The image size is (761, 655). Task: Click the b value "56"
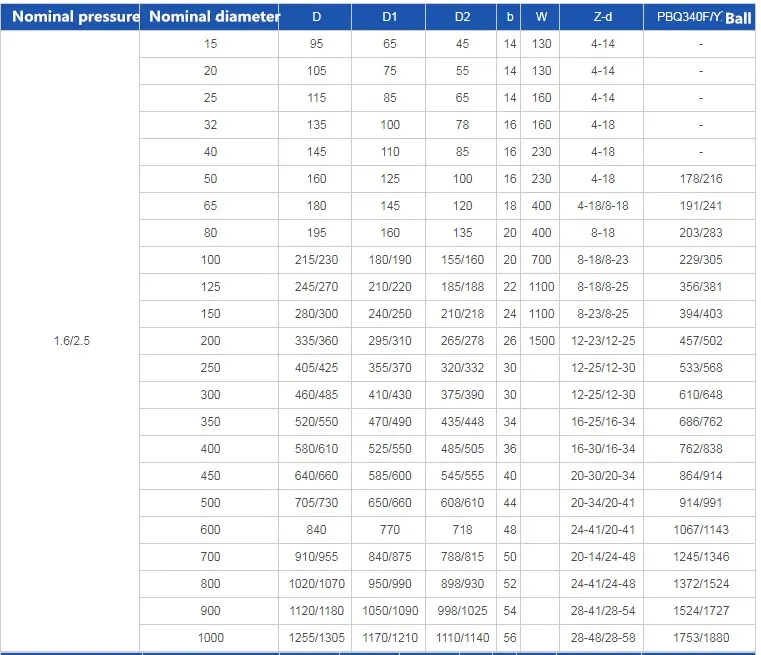[509, 638]
